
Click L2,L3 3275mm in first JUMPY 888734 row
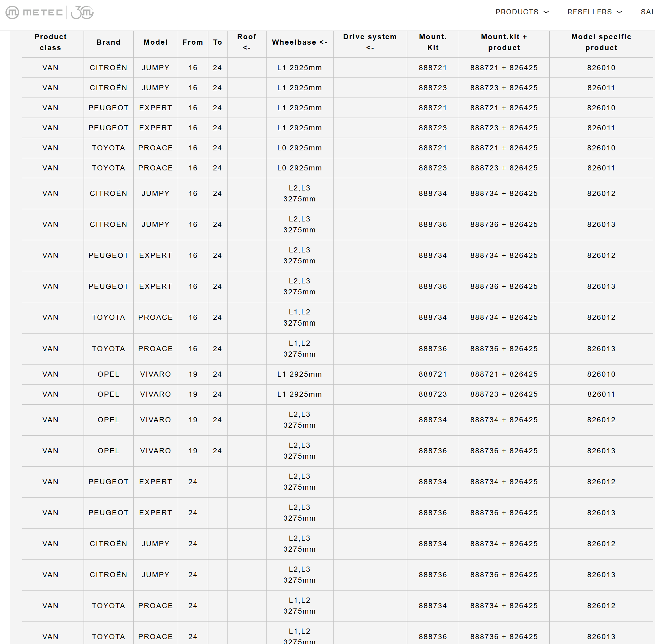point(300,194)
